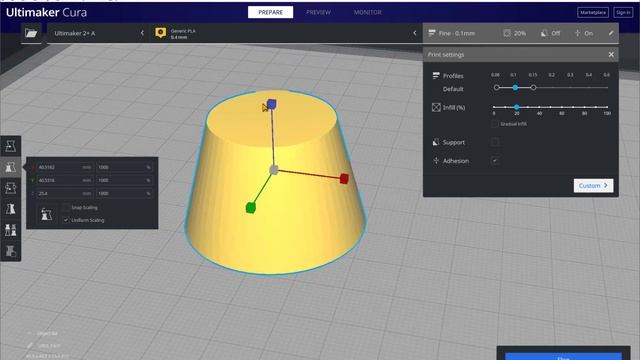The width and height of the screenshot is (640, 360).
Task: Click the gray center uniform scale handle
Action: [274, 170]
